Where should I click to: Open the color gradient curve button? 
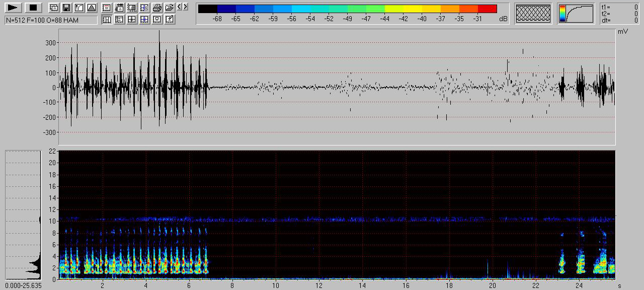click(576, 14)
